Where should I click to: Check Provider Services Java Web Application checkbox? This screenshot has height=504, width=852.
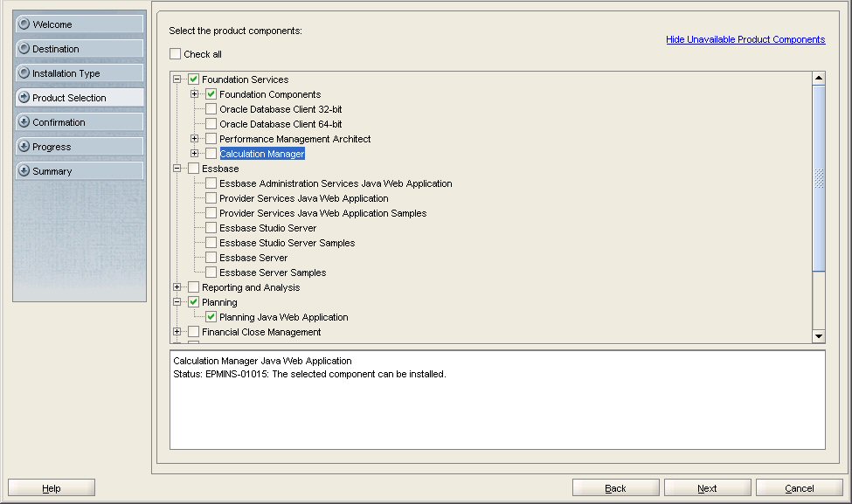211,198
